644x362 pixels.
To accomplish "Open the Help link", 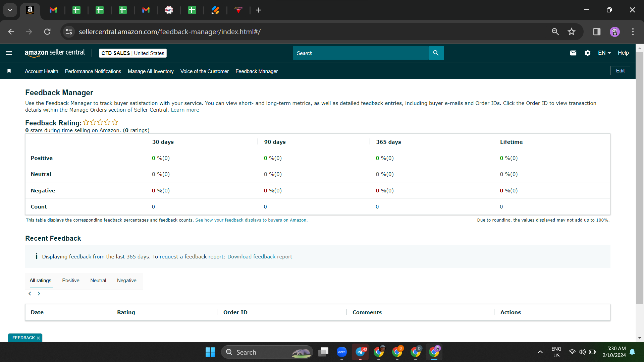I will (x=623, y=53).
